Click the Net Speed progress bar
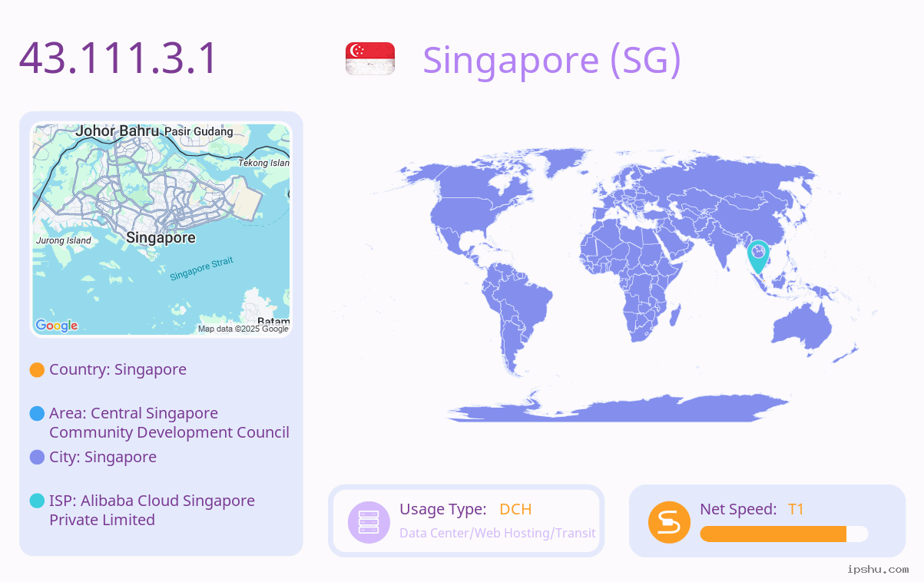 pos(784,534)
